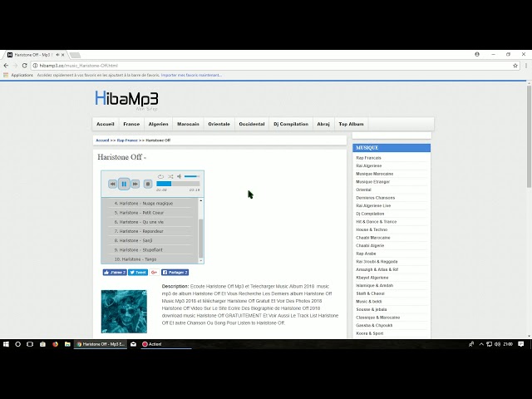Share the album via the Tweet button
Screen dimensions: 532x399
(138, 273)
